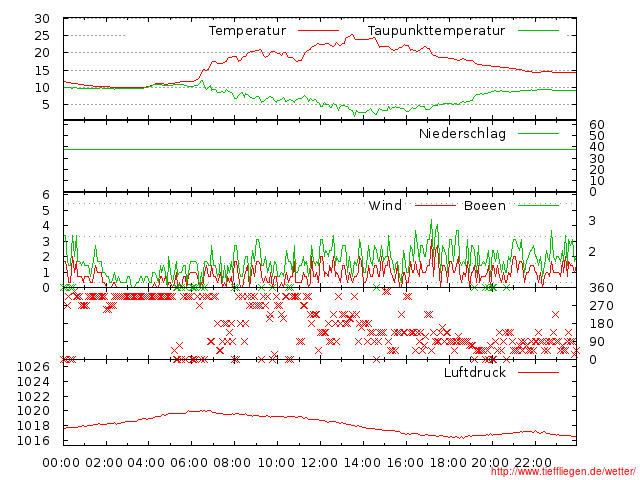This screenshot has height=480, width=640.
Task: Click the 30 temperature axis value
Action: (x=42, y=19)
